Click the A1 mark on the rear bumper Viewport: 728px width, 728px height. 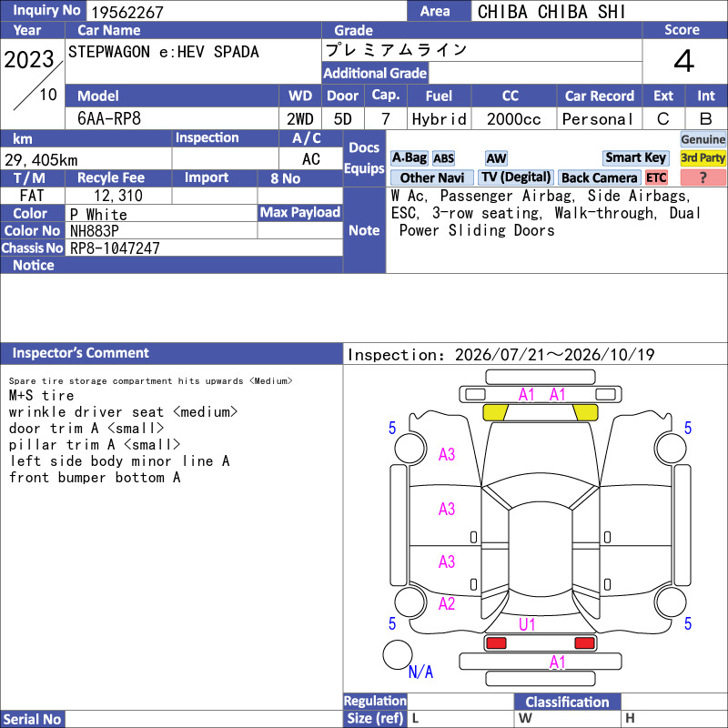tap(557, 662)
